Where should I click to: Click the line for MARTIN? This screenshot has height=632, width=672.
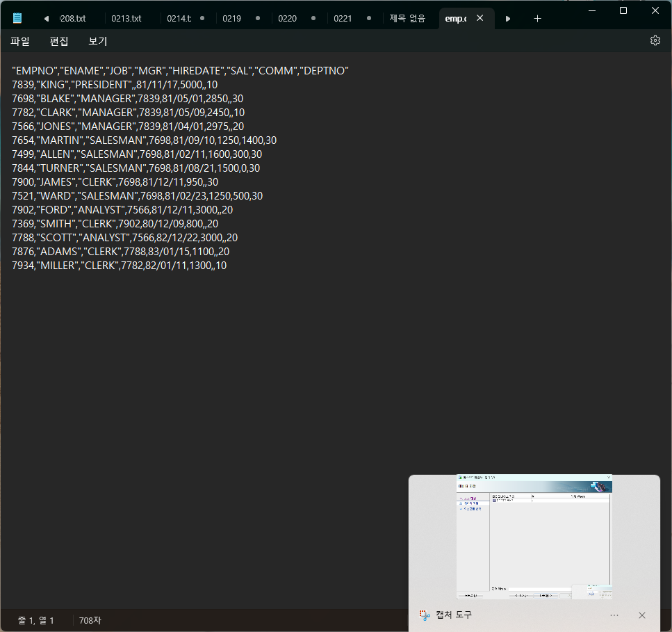(x=145, y=140)
